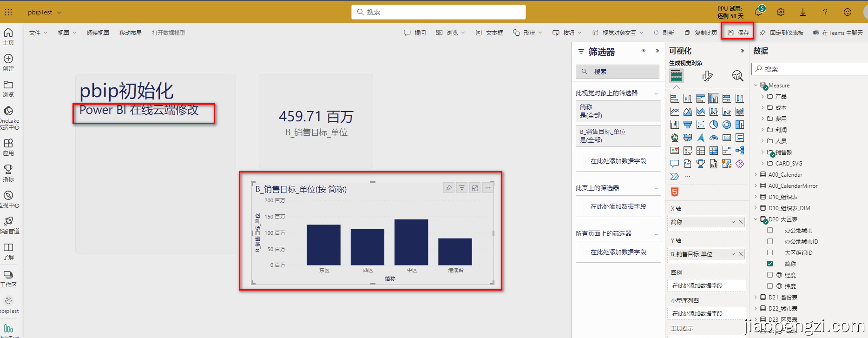Viewport: 868px width, 338px height.
Task: Pin the bar chart visual
Action: (x=449, y=188)
